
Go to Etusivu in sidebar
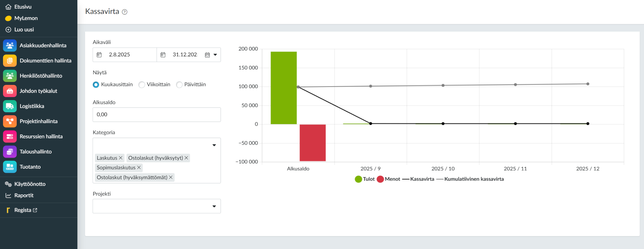point(23,7)
